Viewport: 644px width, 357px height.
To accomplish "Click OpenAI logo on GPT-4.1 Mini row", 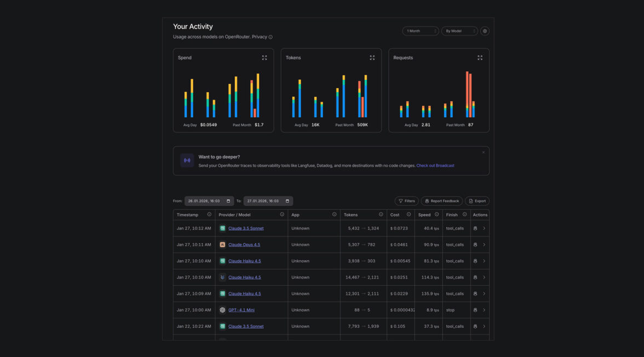I will pyautogui.click(x=222, y=310).
